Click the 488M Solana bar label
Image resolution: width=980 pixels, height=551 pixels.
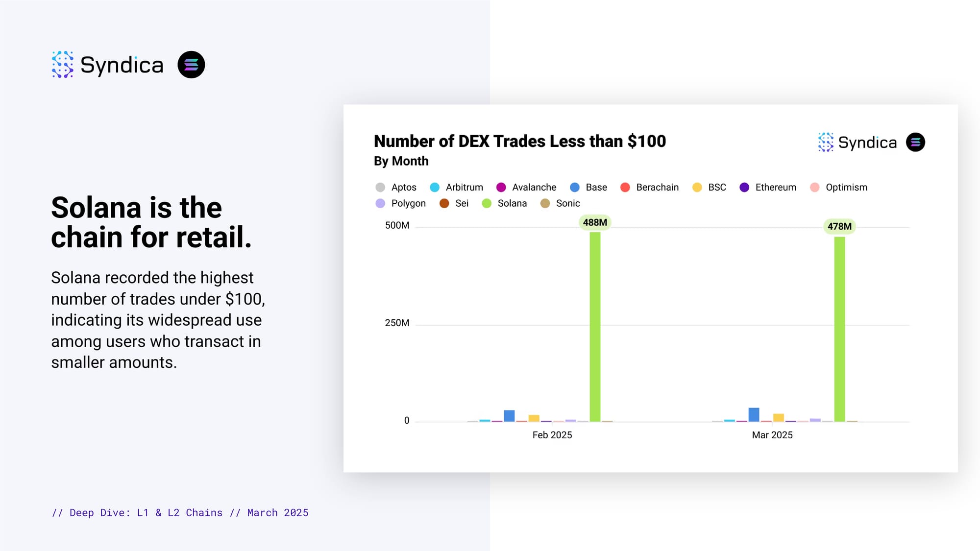[595, 222]
